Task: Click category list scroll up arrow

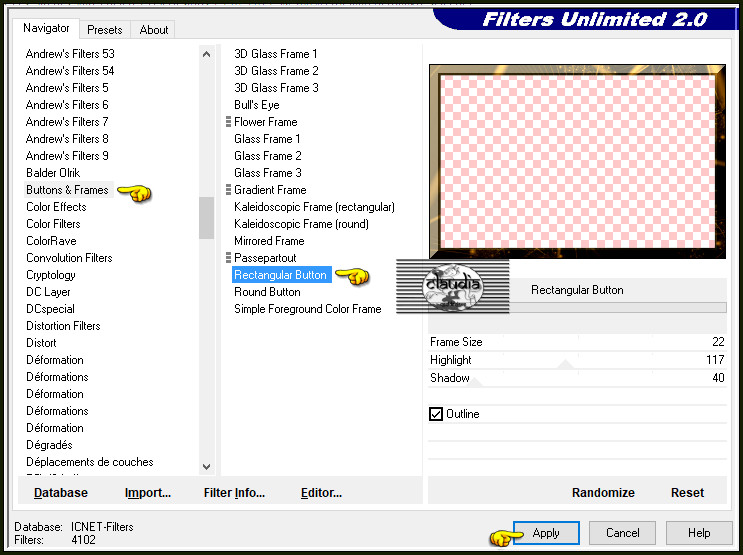Action: pos(206,54)
